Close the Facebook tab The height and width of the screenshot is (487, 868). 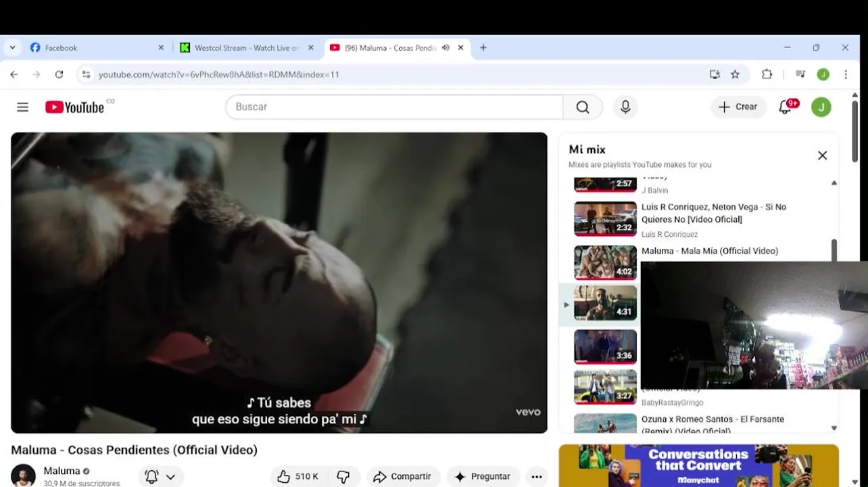pyautogui.click(x=161, y=48)
